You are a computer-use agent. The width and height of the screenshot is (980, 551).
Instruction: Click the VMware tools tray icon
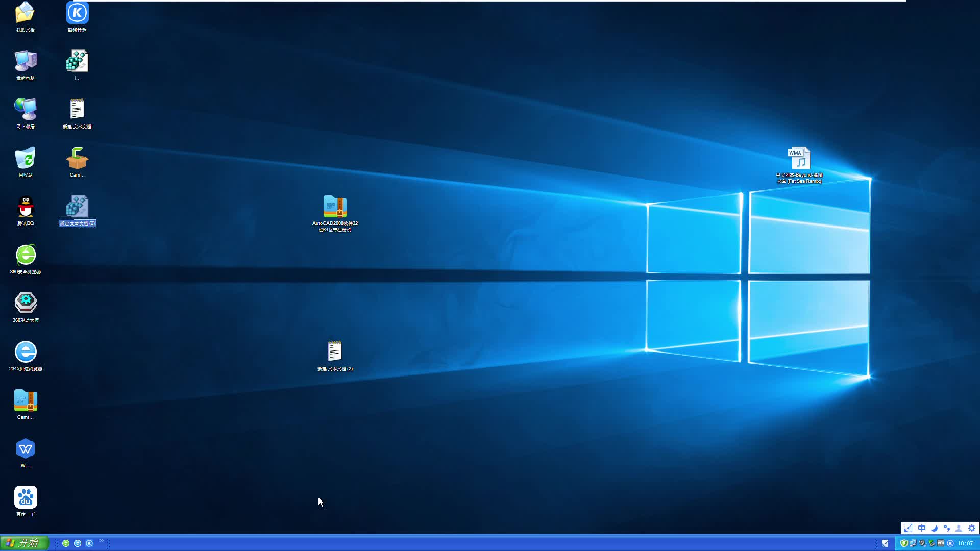(941, 543)
